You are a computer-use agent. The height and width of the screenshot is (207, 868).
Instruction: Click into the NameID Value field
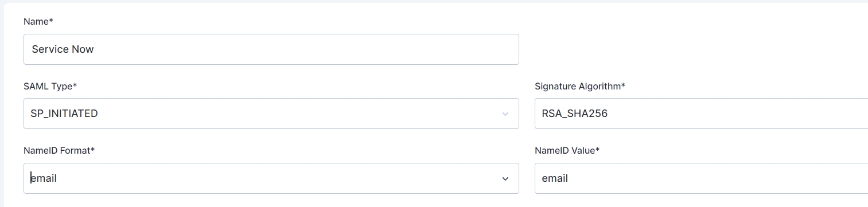click(701, 178)
